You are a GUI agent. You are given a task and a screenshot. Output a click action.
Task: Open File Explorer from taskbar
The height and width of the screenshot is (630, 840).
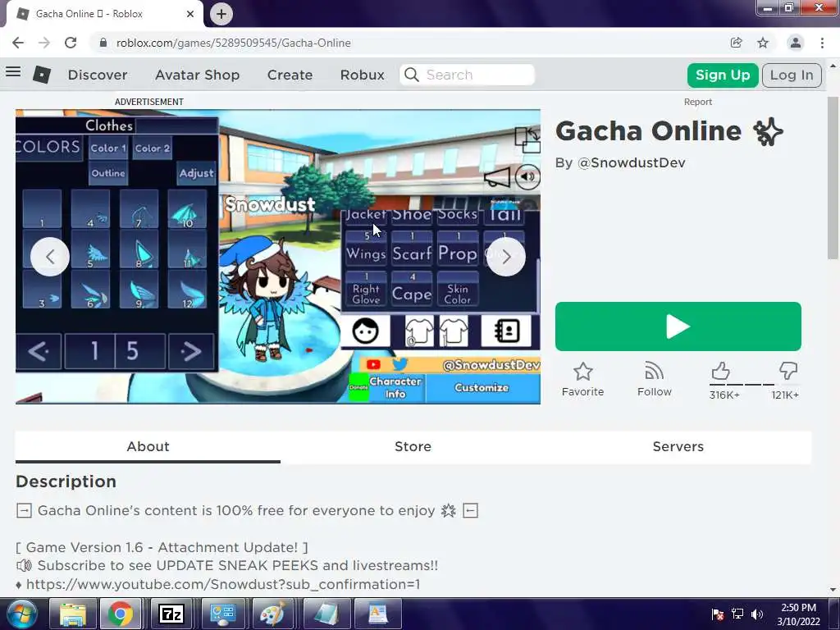(73, 614)
